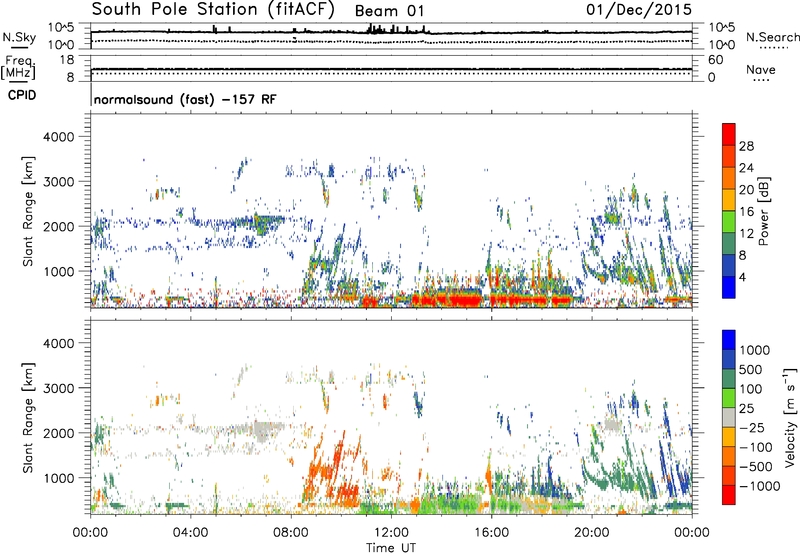Click the '28' tick on power colorbar
Screen dimensions: 800x554
tap(746, 146)
